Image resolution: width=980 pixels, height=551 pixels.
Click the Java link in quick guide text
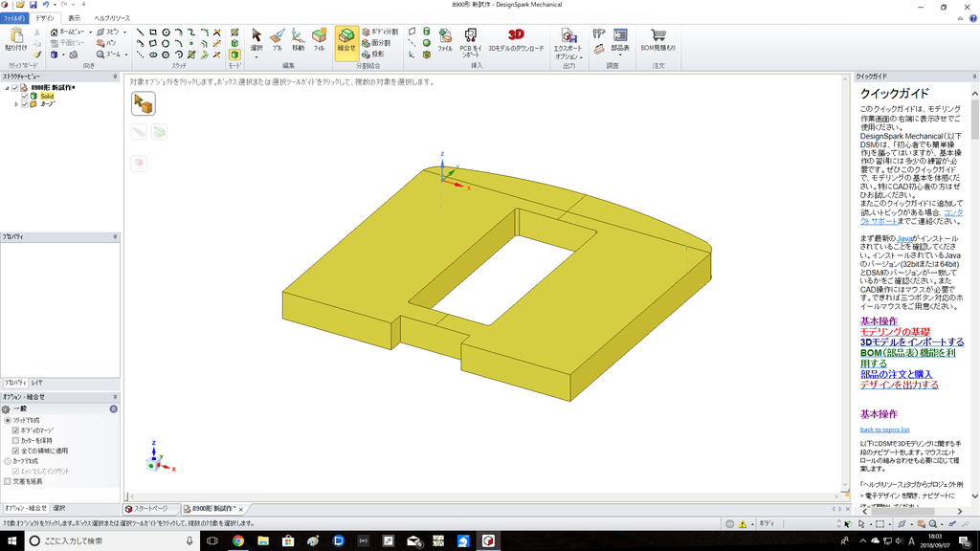904,238
